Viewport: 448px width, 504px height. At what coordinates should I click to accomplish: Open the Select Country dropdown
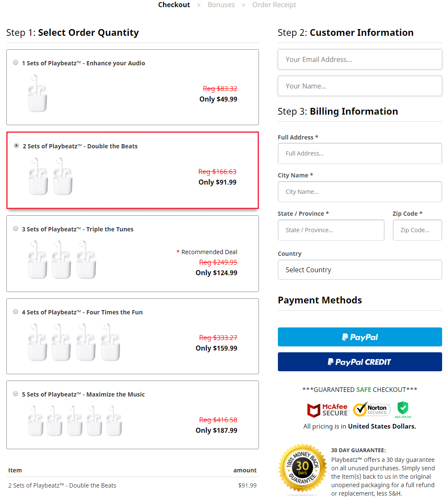pos(360,270)
